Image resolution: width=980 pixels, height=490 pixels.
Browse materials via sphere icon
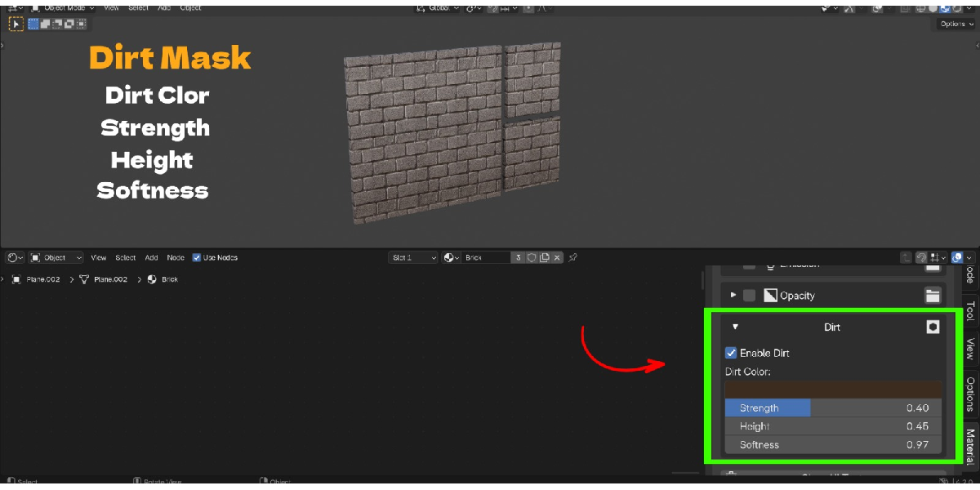(452, 257)
